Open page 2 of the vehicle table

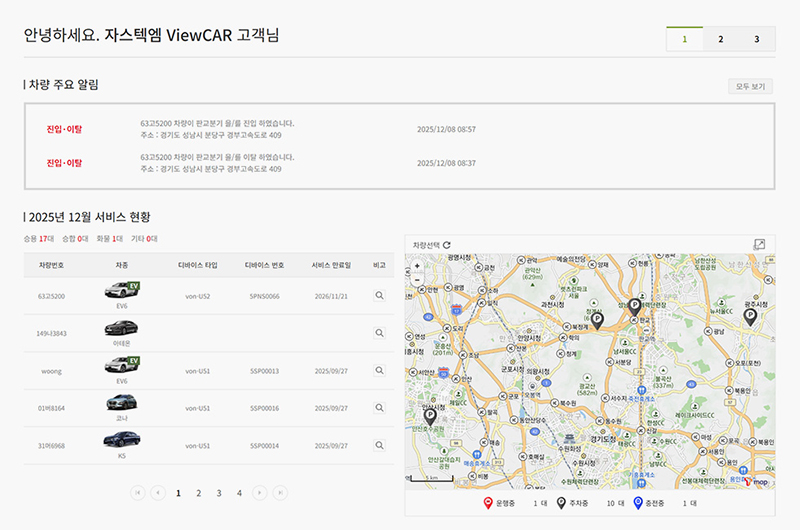(198, 493)
